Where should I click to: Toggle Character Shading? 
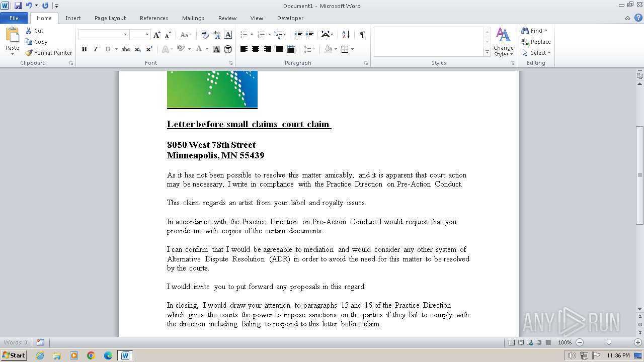click(216, 49)
